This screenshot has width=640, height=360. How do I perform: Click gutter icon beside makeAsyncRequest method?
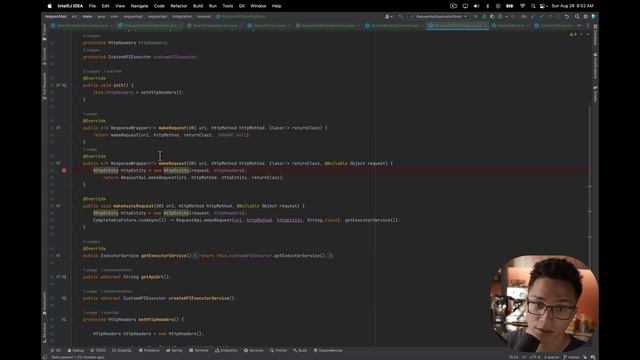pos(58,206)
